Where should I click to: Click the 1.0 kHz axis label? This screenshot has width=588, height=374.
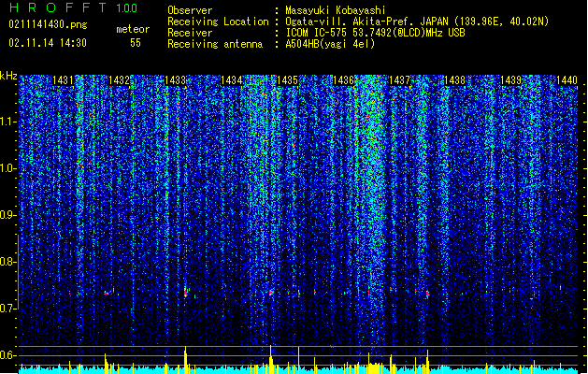point(8,168)
